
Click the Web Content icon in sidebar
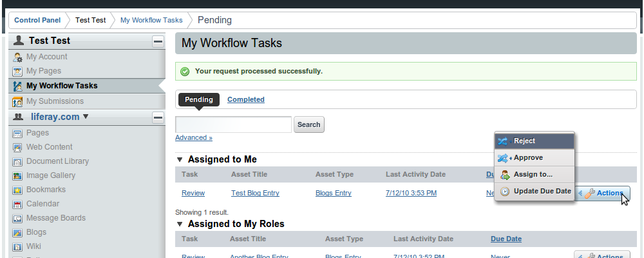pos(18,147)
